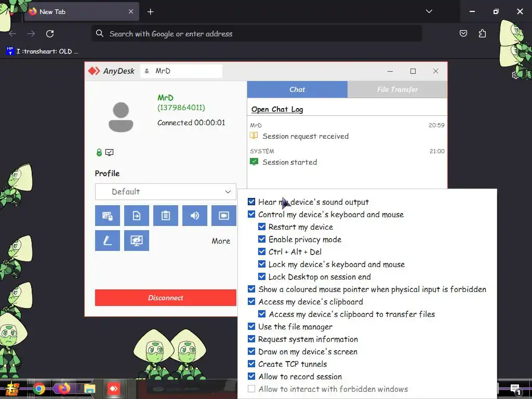
Task: Open the Start menu button
Action: pyautogui.click(x=12, y=389)
